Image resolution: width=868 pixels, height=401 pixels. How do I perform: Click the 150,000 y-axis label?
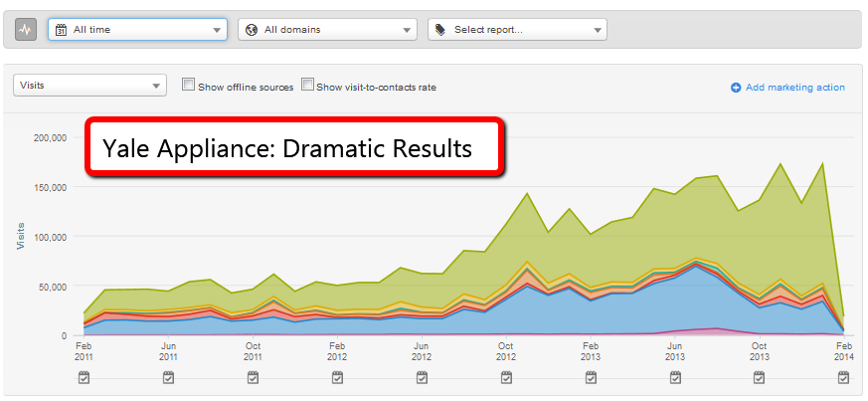[51, 187]
